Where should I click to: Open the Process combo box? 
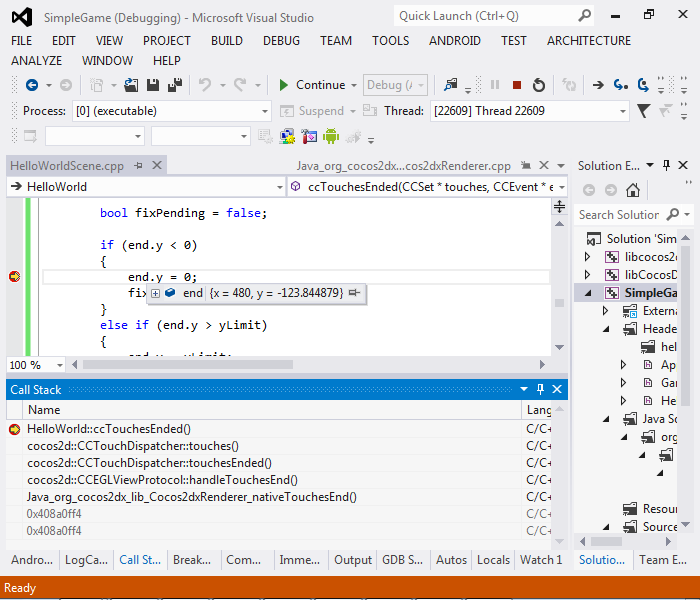(x=171, y=111)
